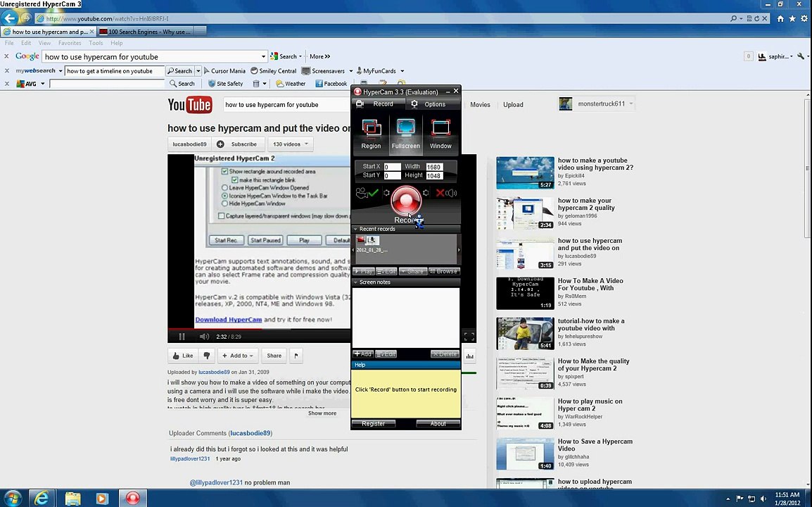Image resolution: width=812 pixels, height=507 pixels.
Task: Toggle audio capture speaker icon in HyperCam
Action: click(x=451, y=193)
